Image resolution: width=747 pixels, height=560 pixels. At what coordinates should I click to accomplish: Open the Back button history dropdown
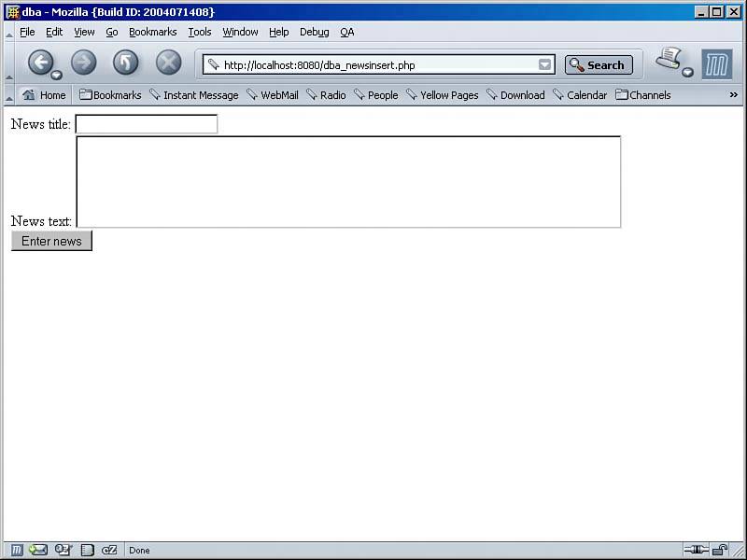tap(57, 75)
